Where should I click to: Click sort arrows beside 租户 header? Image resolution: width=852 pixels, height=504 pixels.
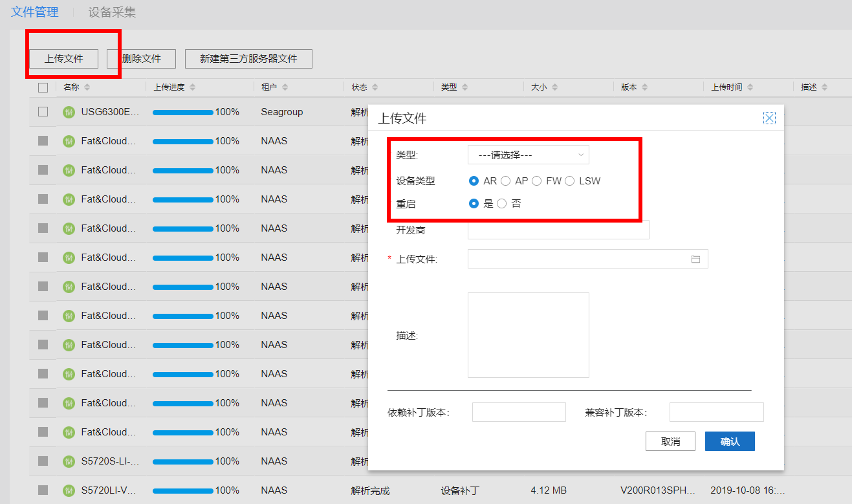pos(285,87)
